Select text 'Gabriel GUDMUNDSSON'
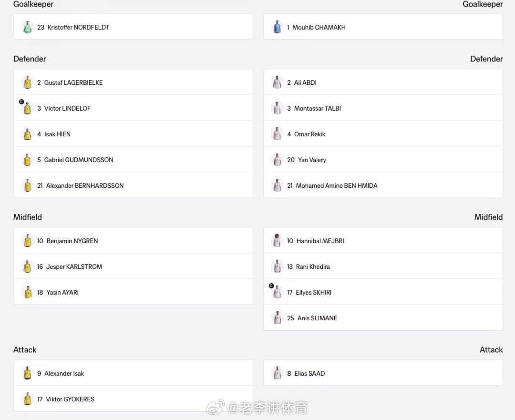The height and width of the screenshot is (420, 515). click(79, 160)
